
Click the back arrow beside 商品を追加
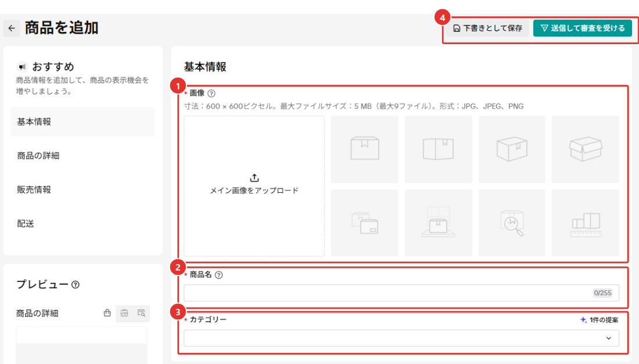(x=12, y=28)
